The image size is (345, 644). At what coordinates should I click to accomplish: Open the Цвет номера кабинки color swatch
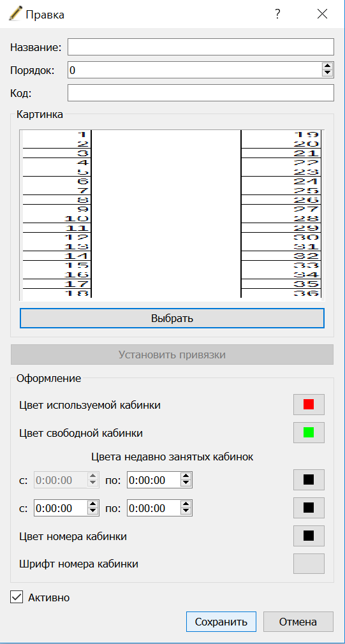pos(309,536)
